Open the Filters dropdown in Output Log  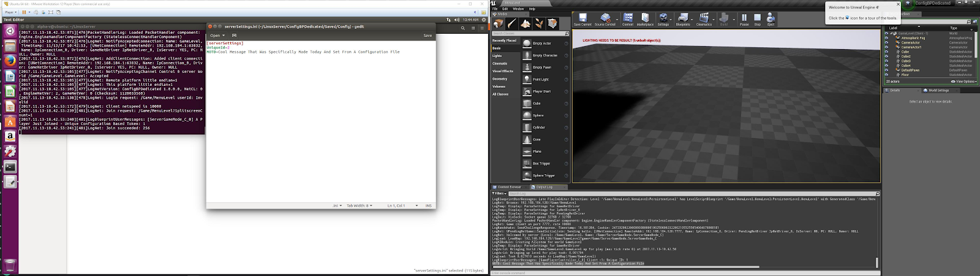pos(499,193)
